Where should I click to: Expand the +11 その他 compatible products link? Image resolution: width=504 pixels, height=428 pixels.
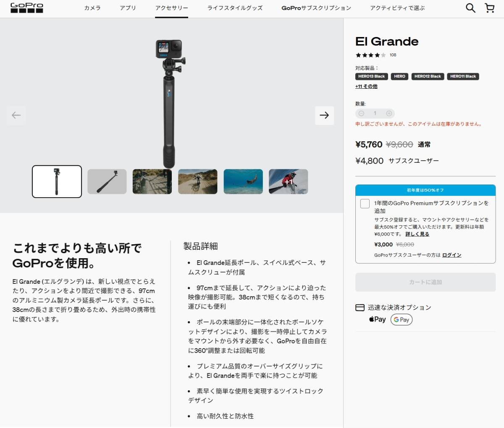(366, 87)
